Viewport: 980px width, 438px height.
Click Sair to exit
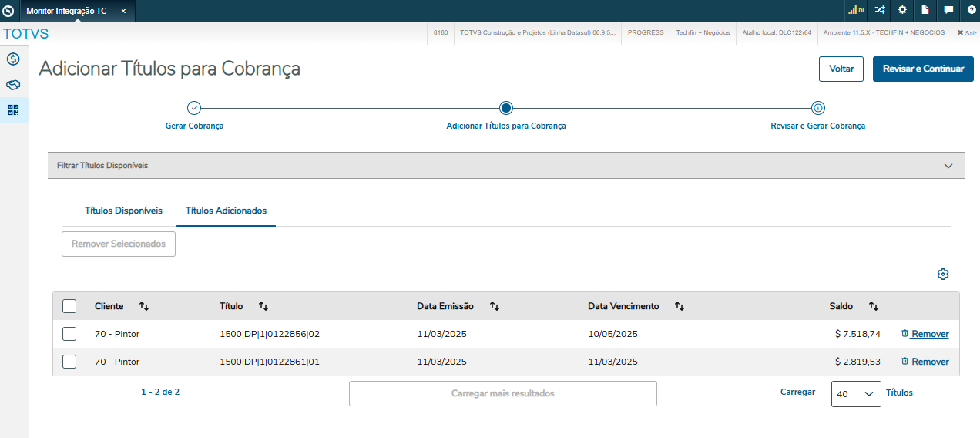[966, 33]
